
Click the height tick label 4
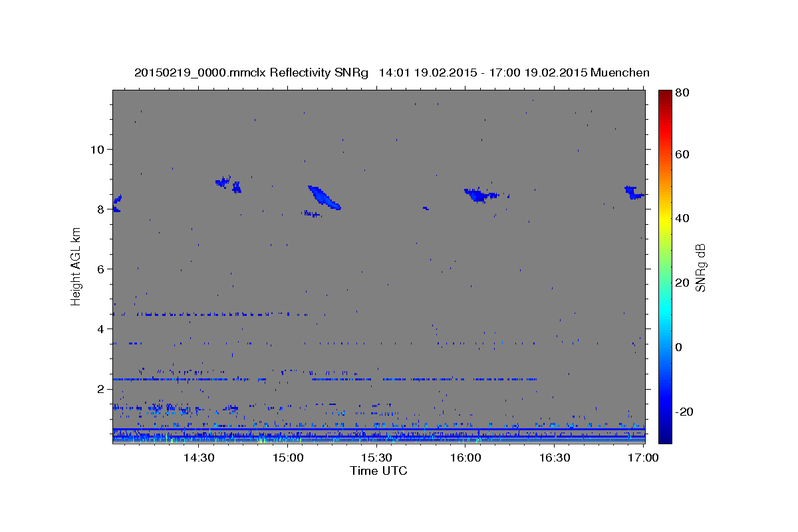[x=101, y=329]
